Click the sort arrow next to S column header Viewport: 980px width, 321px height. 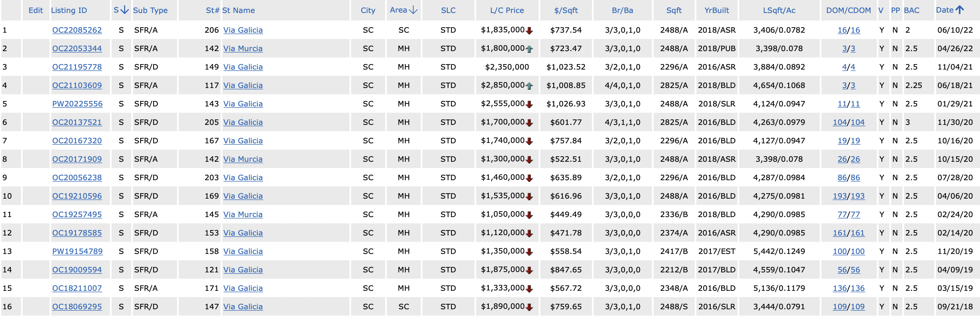[x=124, y=10]
